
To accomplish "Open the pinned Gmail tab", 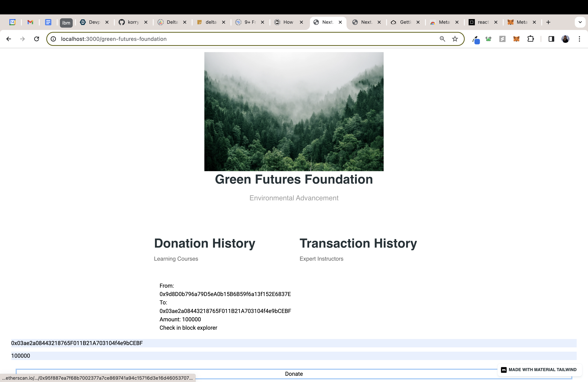I will coord(30,22).
